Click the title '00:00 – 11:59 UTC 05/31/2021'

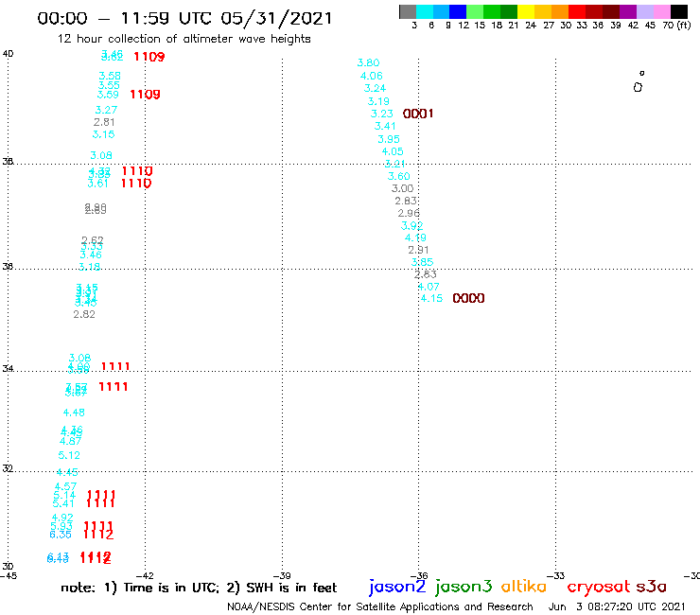pos(184,18)
